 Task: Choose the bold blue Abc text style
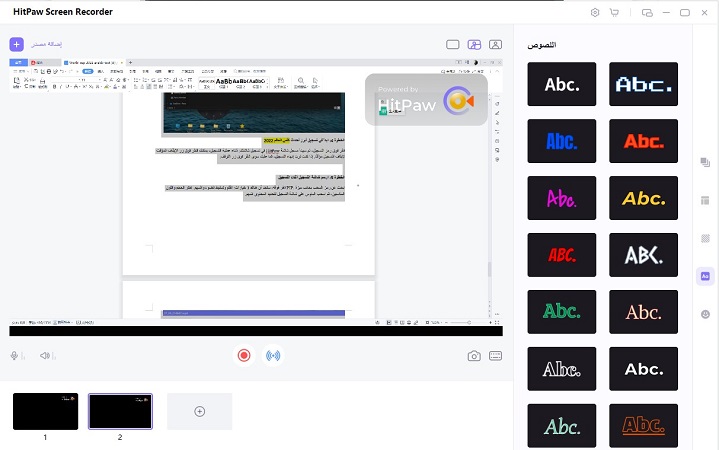point(562,141)
